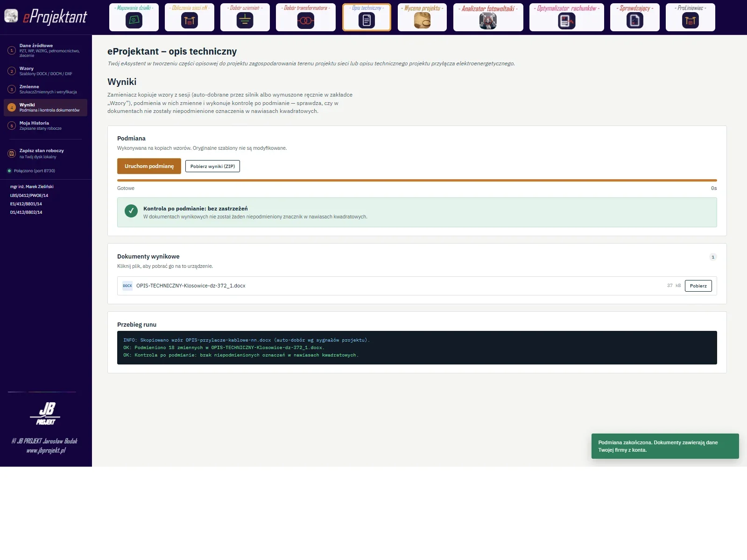Open the Dobór transformatora module icon

click(306, 20)
